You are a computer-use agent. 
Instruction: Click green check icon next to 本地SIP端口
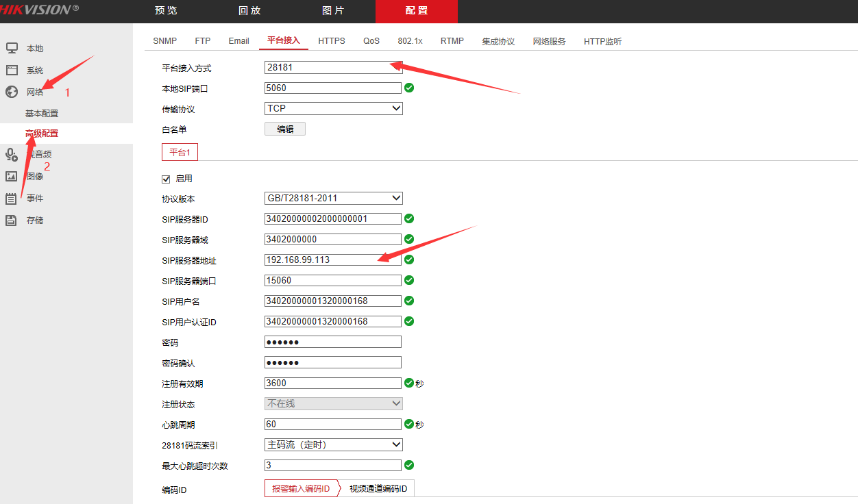(409, 88)
